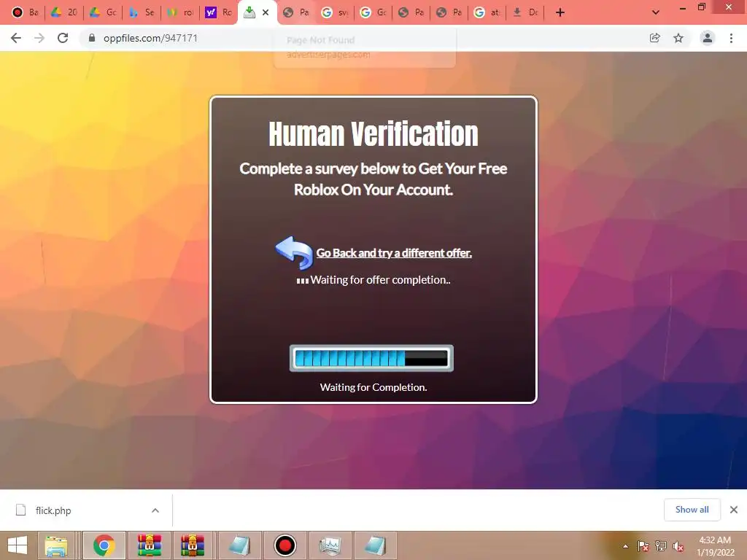Reload the oppfiles page
Viewport: 747px width, 560px height.
pyautogui.click(x=63, y=38)
